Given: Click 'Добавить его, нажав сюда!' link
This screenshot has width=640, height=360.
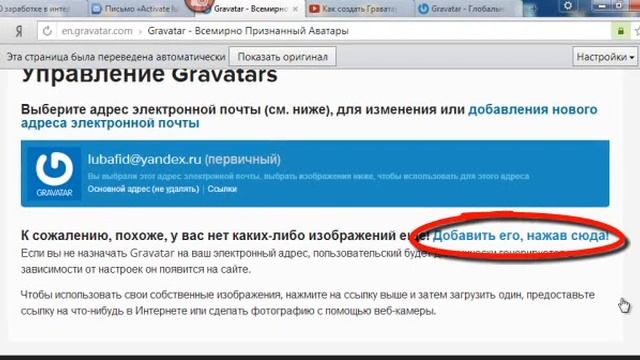Looking at the screenshot, I should coord(520,236).
